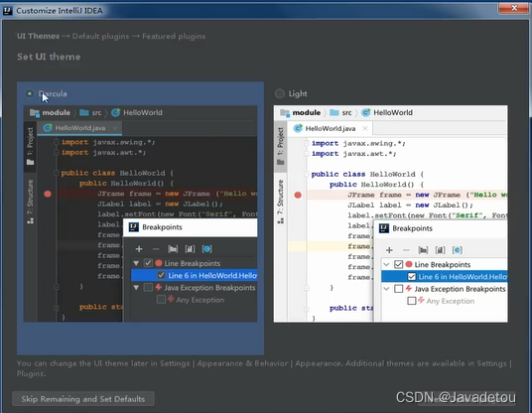Click the red breakpoint dot in Light editor gutter
The height and width of the screenshot is (413, 532).
pyautogui.click(x=298, y=195)
